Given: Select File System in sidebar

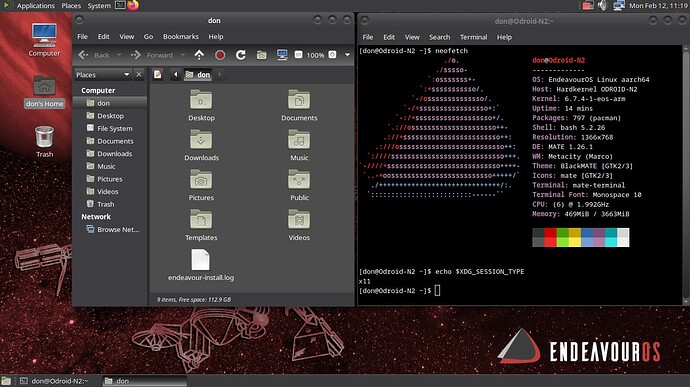Looking at the screenshot, I should coord(110,128).
